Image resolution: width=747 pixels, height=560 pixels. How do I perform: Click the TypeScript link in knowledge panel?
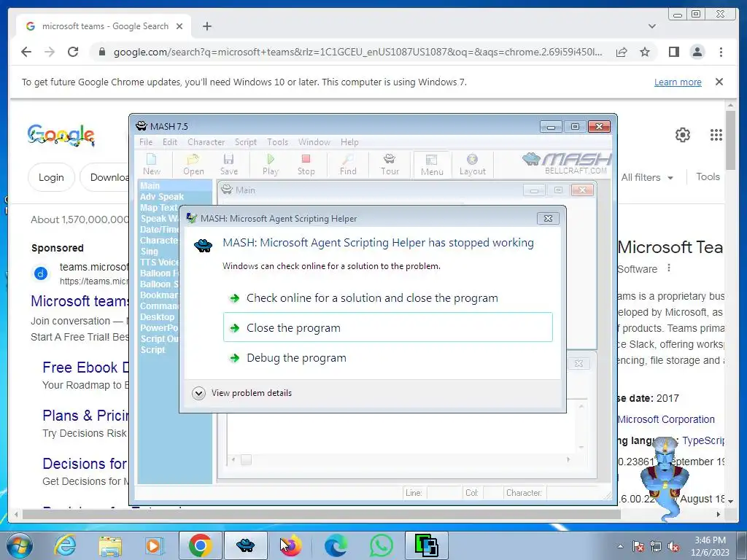703,440
